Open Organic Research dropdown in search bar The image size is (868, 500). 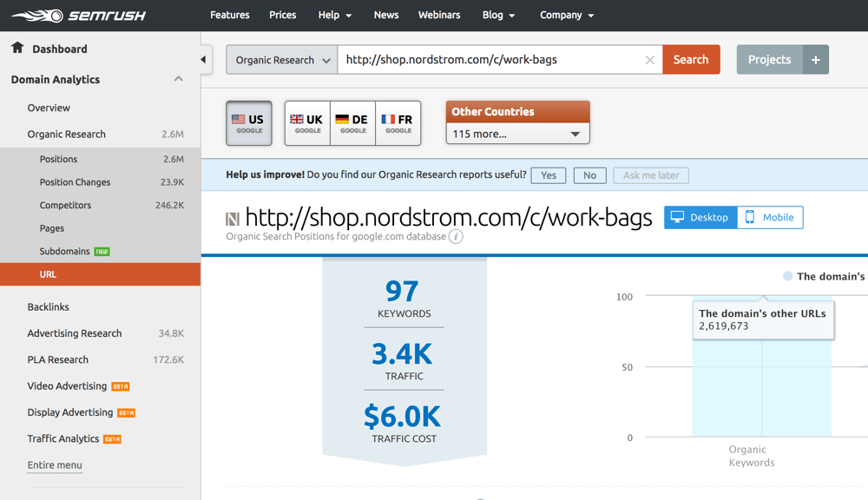(282, 59)
